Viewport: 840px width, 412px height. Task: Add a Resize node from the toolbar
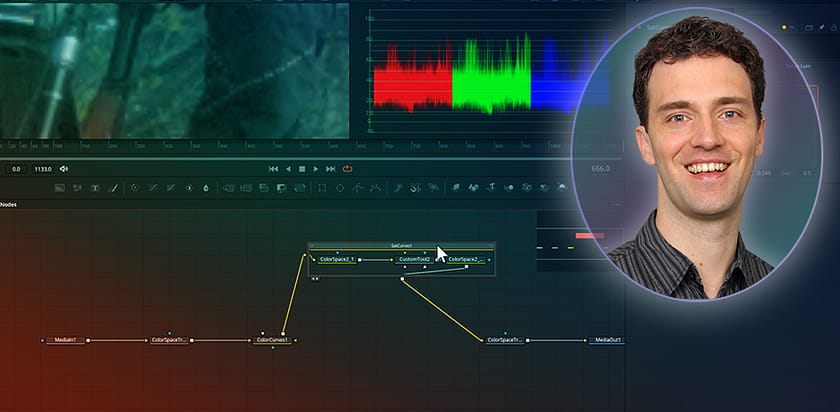[x=281, y=188]
